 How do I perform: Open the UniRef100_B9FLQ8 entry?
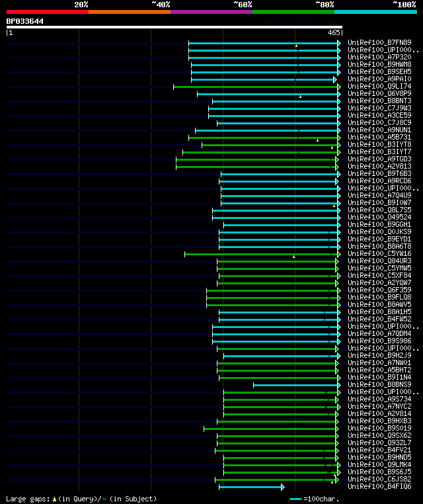click(379, 298)
